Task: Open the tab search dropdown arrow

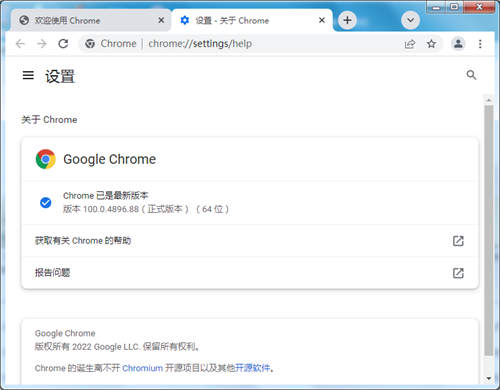Action: 410,20
